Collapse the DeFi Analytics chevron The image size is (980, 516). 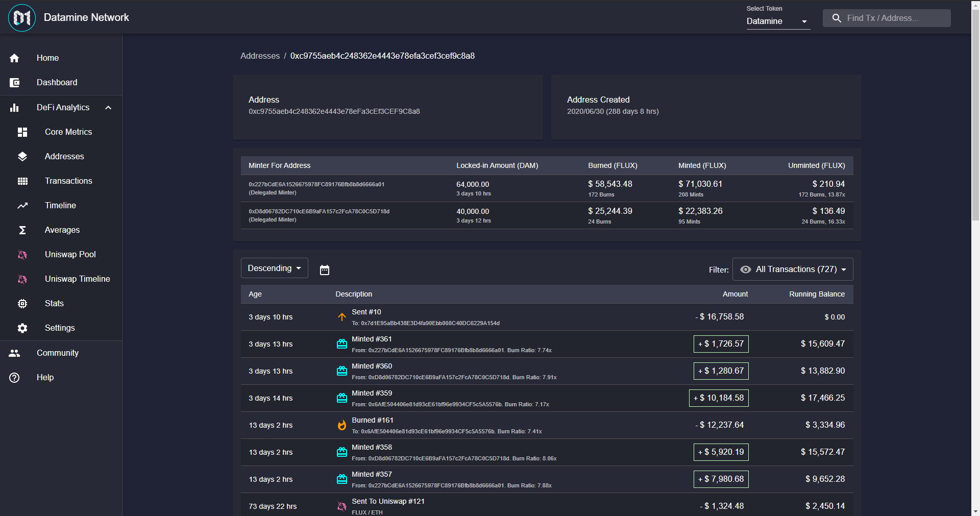(108, 108)
